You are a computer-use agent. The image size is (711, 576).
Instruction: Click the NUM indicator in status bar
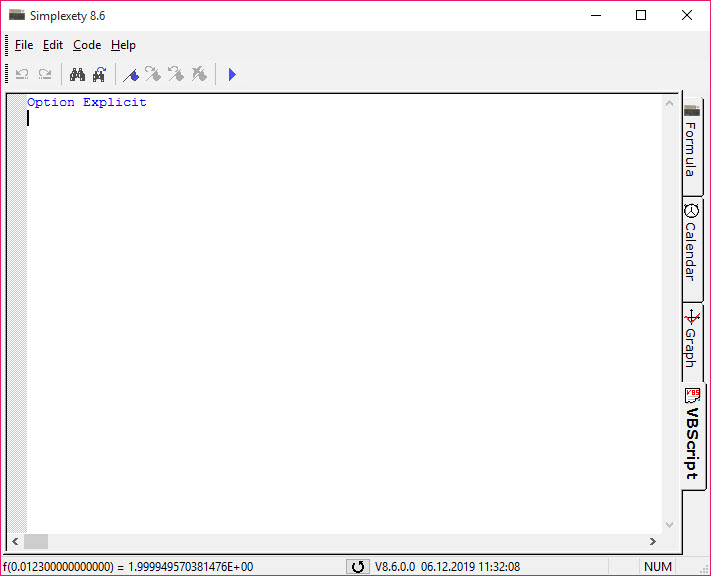coord(657,566)
